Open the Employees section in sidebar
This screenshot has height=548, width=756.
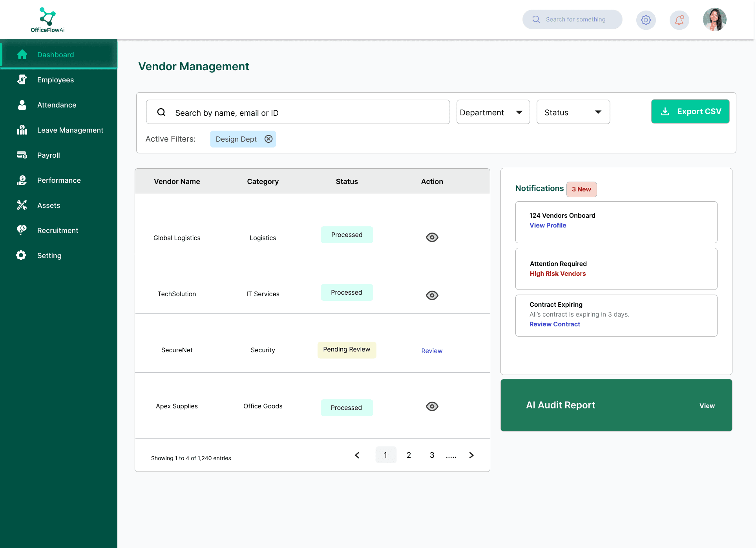click(x=55, y=80)
